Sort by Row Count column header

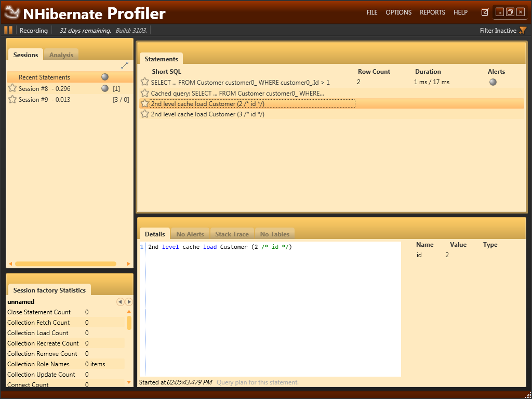(374, 71)
